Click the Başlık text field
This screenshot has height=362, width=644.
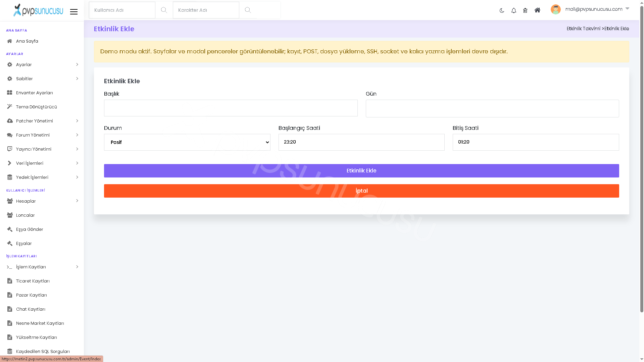point(231,108)
